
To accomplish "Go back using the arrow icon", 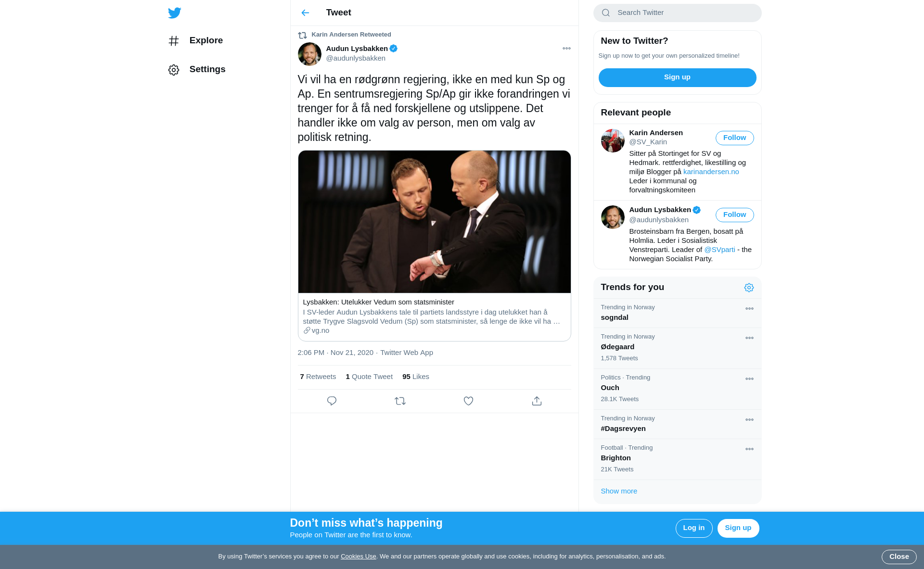I will pos(305,13).
